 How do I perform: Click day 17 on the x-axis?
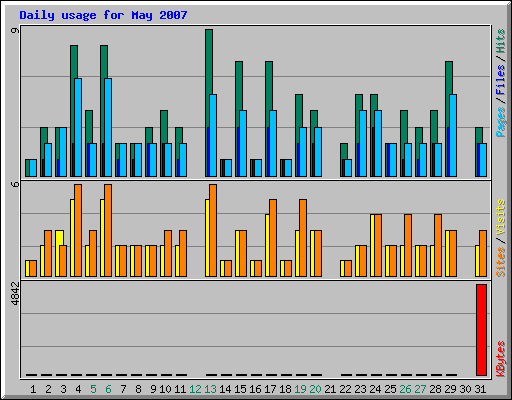[x=270, y=389]
